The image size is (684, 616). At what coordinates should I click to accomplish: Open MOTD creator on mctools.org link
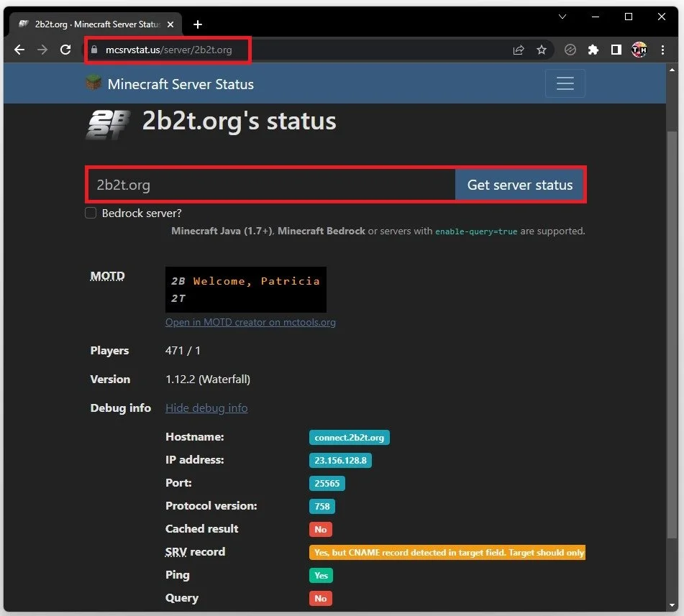250,322
